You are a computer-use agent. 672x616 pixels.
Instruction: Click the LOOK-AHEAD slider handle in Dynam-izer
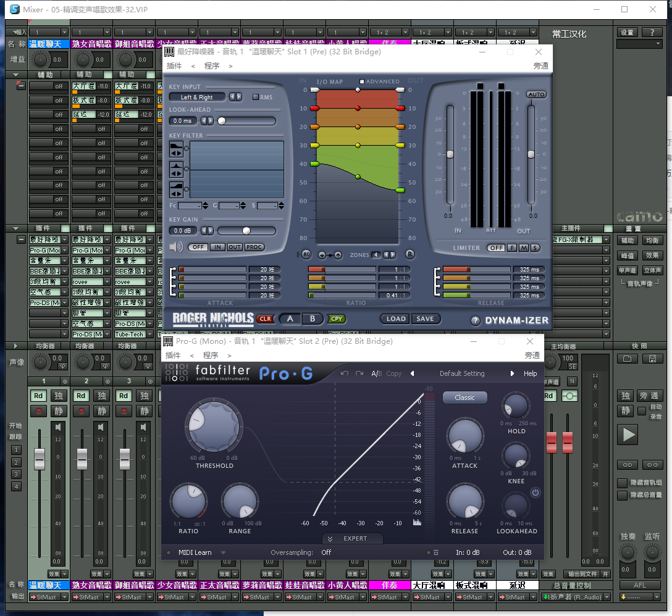click(x=222, y=121)
